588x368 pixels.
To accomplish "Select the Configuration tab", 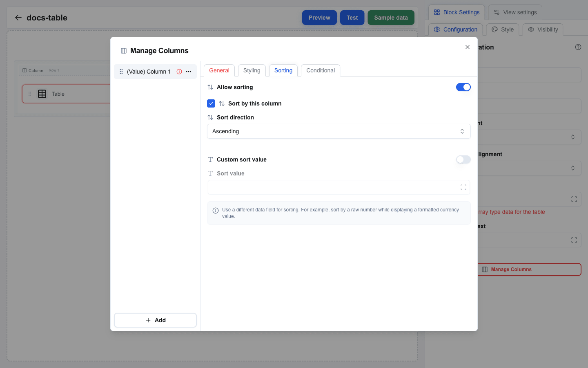I will click(x=456, y=29).
